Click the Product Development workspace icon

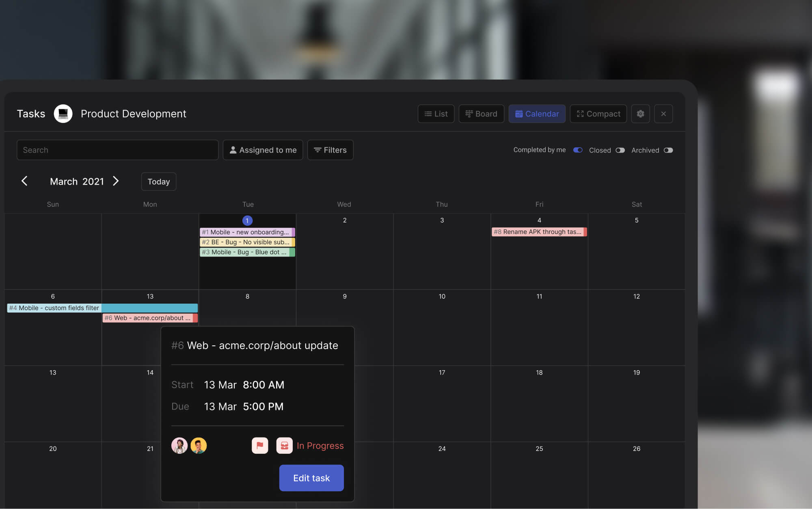click(63, 114)
